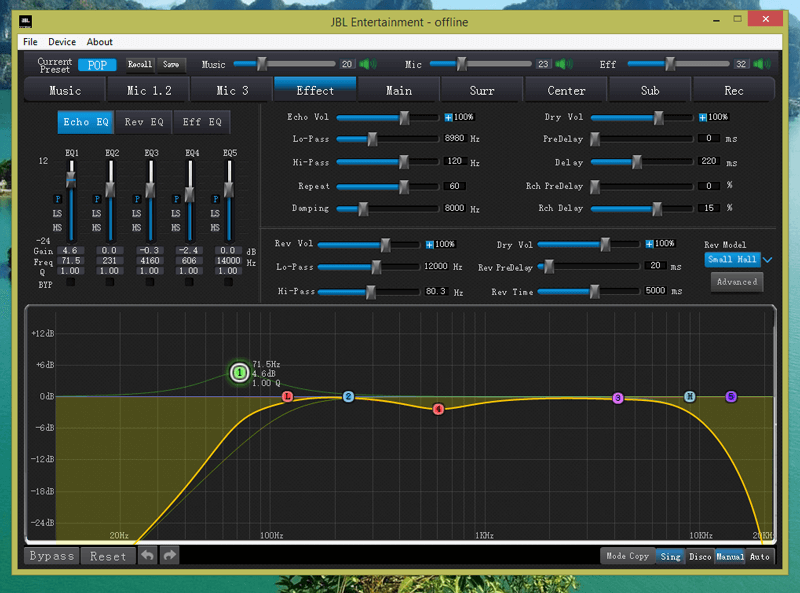Select EQ node 1 on the graph

(239, 373)
